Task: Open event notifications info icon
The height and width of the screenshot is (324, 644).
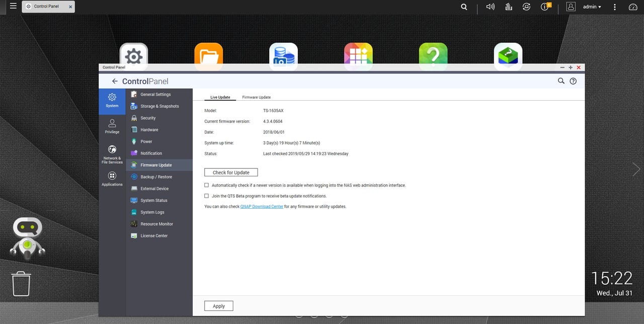Action: tap(545, 7)
